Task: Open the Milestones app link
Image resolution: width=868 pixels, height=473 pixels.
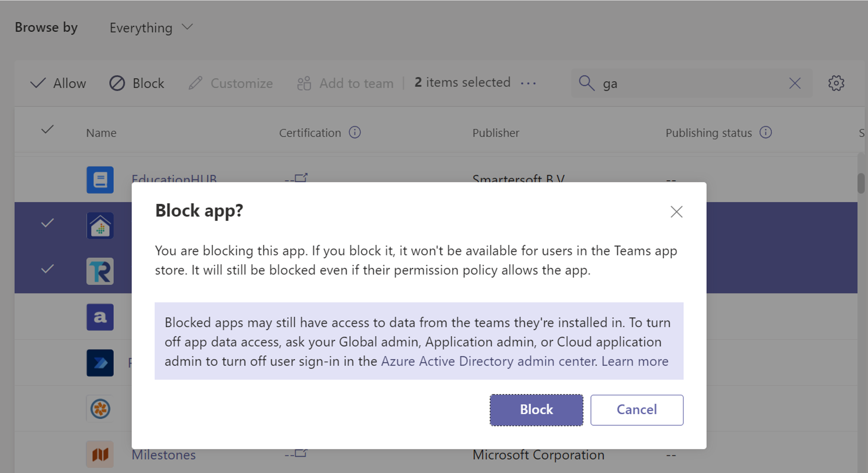Action: 164,455
